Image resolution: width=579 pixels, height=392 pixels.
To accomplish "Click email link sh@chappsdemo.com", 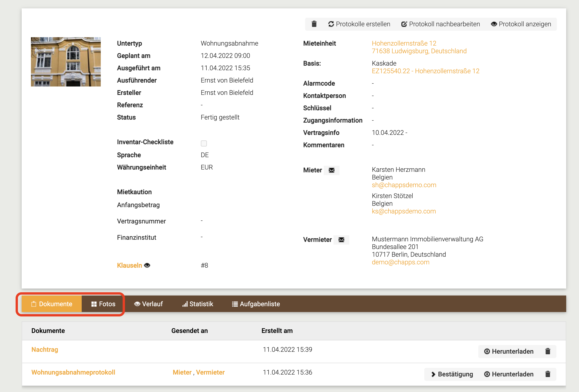I will pos(404,185).
